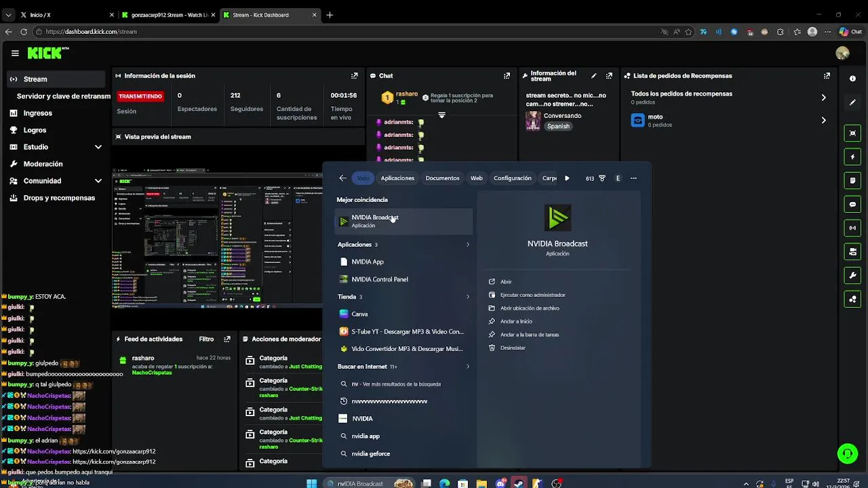The image size is (868, 488).
Task: Expand the Tienda search results group
Action: [x=467, y=297]
